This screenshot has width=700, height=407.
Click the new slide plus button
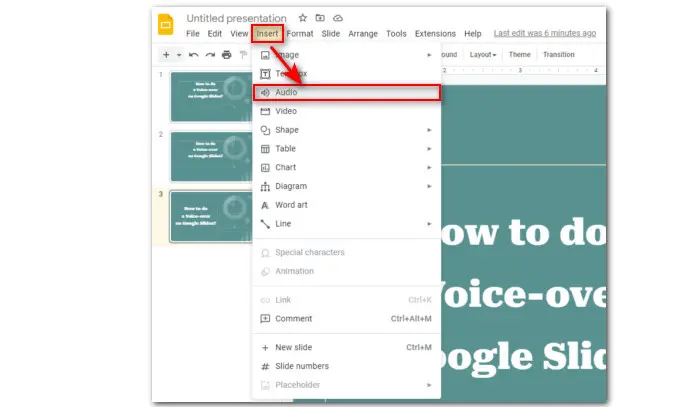click(166, 54)
